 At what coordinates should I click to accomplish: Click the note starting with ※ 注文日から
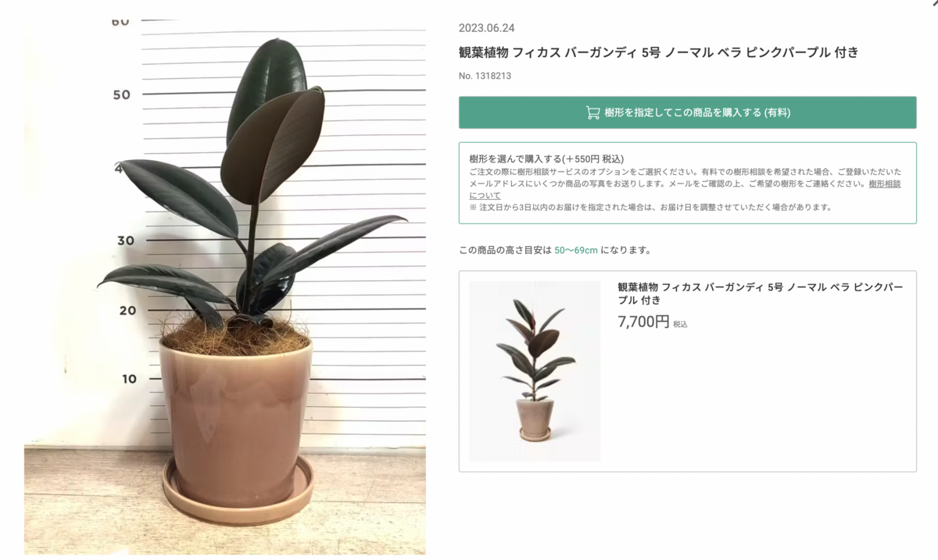click(650, 208)
